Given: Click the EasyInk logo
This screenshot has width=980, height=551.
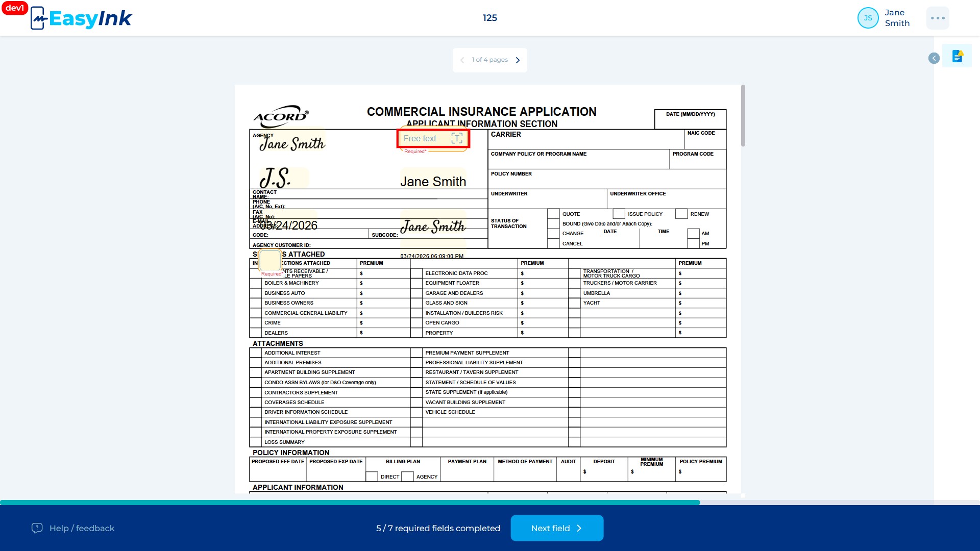Looking at the screenshot, I should tap(82, 18).
